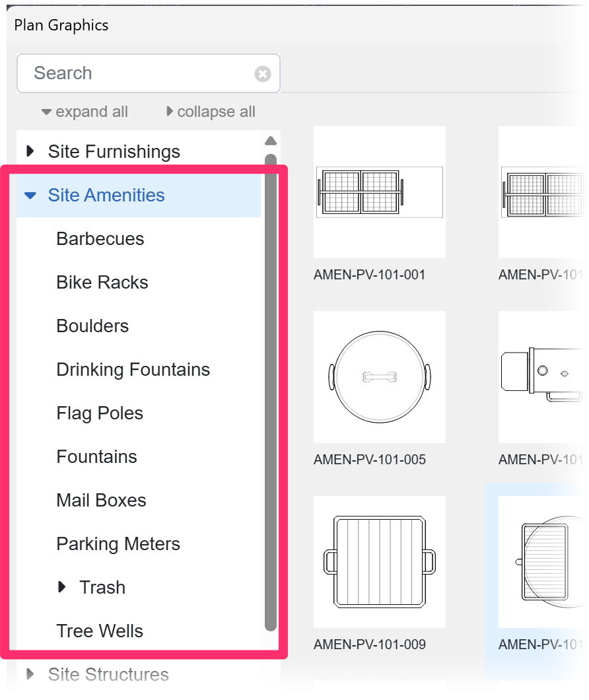Open the Tree Wells category
This screenshot has height=700, width=589.
coord(99,631)
